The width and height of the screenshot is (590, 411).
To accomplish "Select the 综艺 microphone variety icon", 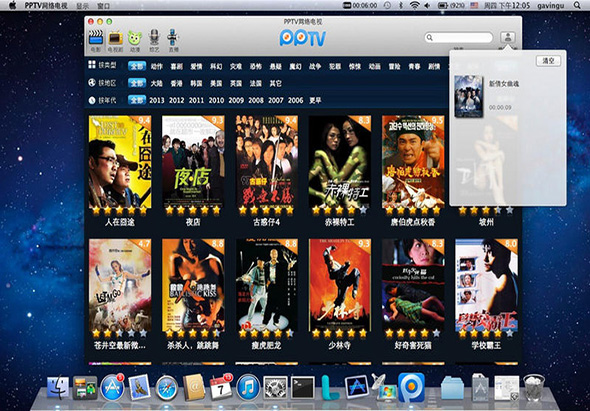I will (x=154, y=37).
